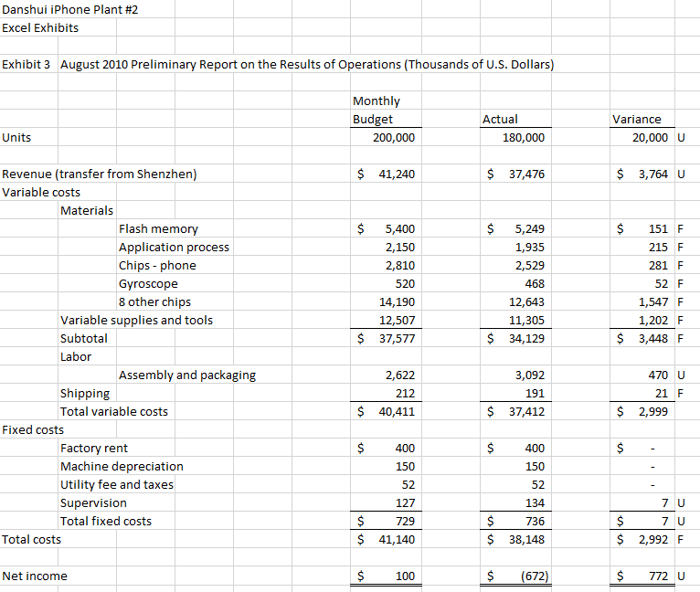
Task: Click Chips - phone budget 2,810
Action: 400,266
